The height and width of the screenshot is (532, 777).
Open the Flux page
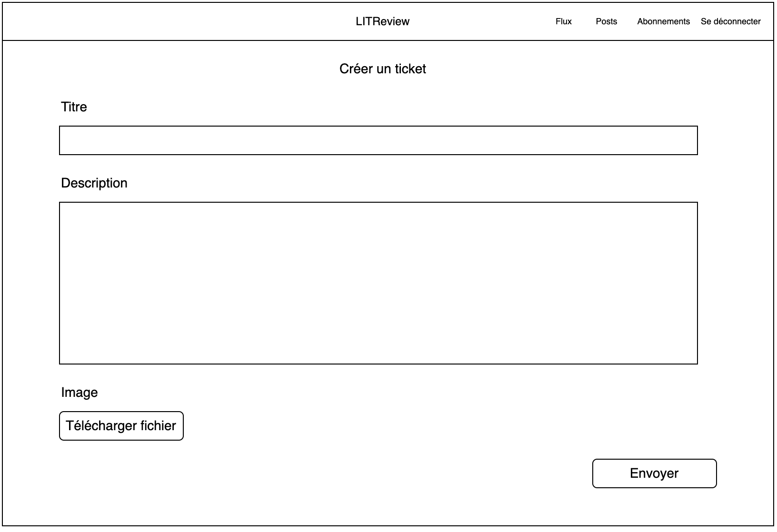563,21
